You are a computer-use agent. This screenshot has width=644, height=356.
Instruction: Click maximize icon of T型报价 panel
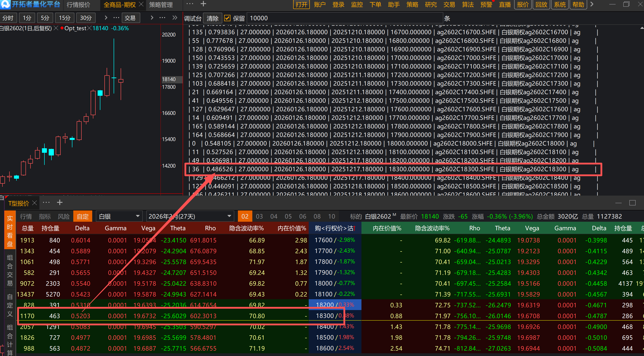(x=632, y=203)
